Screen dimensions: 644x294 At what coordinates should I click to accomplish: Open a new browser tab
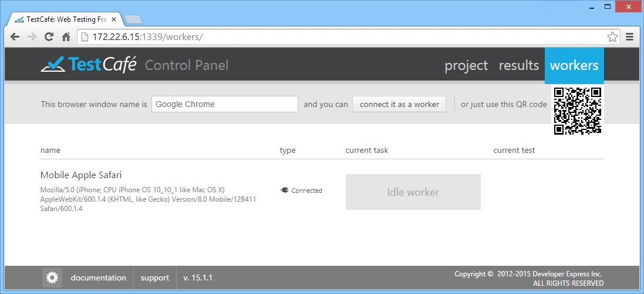[133, 19]
